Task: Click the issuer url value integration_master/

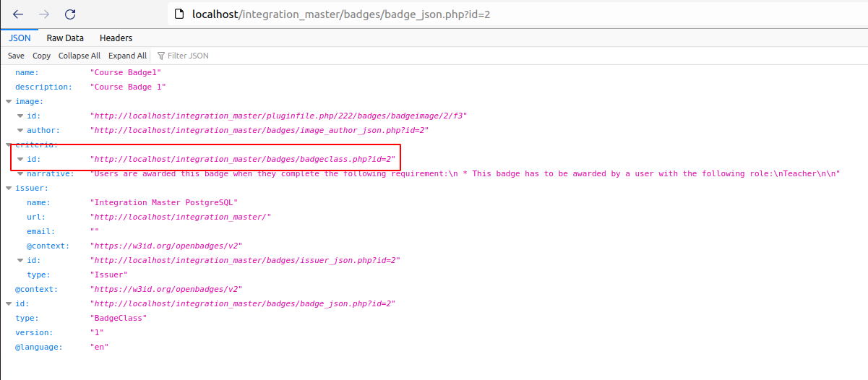Action: click(181, 217)
